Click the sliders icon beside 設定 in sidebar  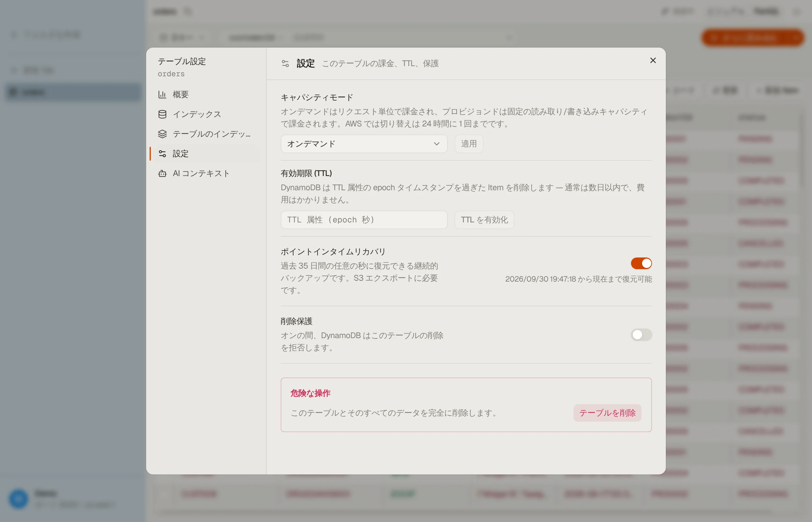162,153
